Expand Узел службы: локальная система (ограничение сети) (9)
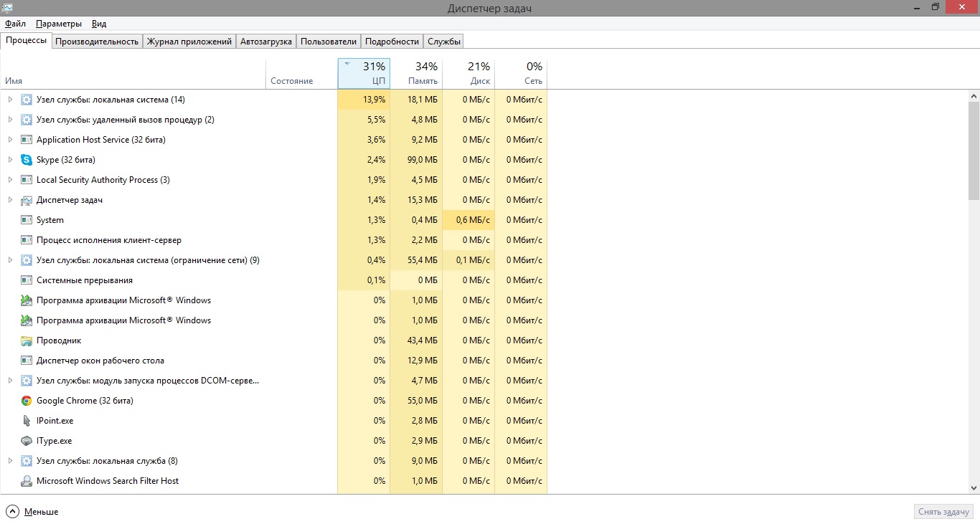Viewport: 980px width, 529px height. tap(10, 260)
